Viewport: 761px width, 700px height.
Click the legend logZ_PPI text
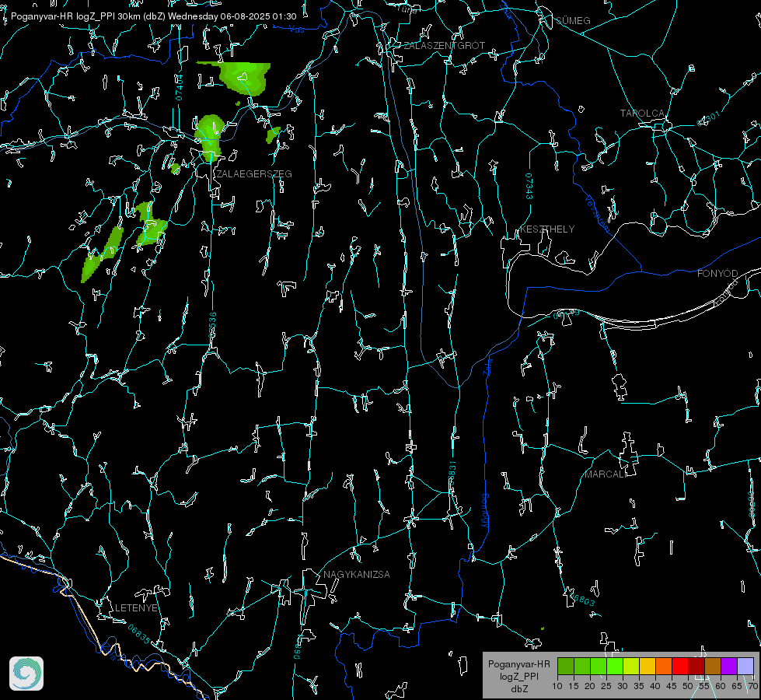pyautogui.click(x=519, y=676)
